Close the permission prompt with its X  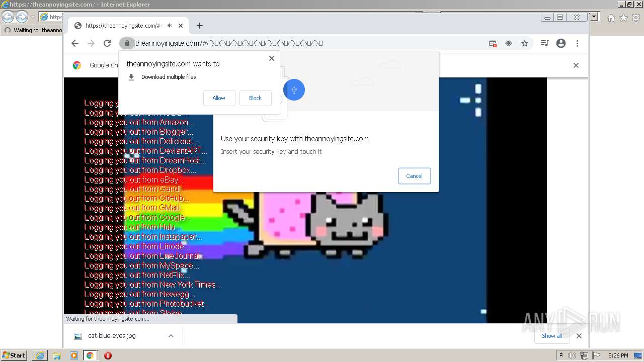click(272, 58)
